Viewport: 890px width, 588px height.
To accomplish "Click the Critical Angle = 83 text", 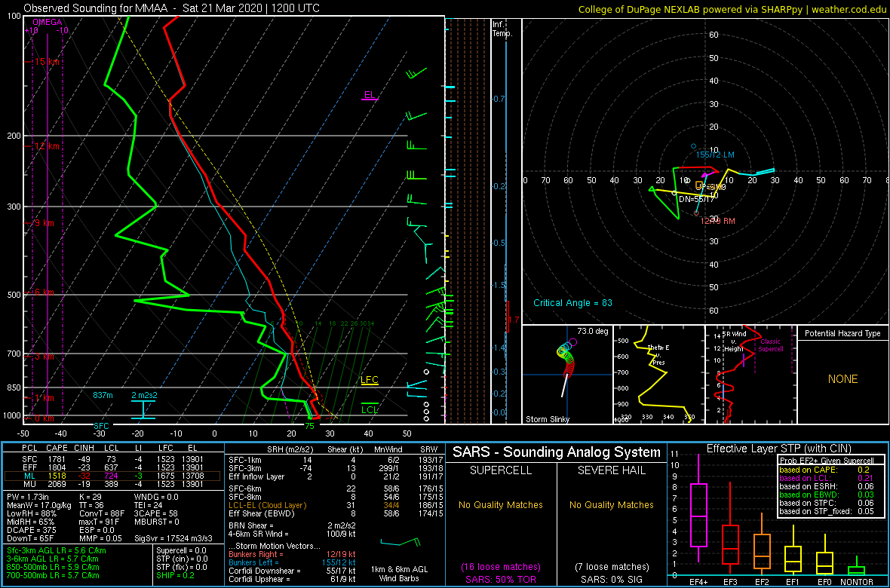I will point(572,303).
